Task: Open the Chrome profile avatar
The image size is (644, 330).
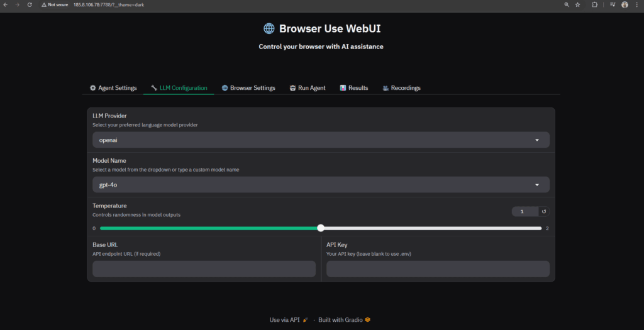Action: coord(625,4)
